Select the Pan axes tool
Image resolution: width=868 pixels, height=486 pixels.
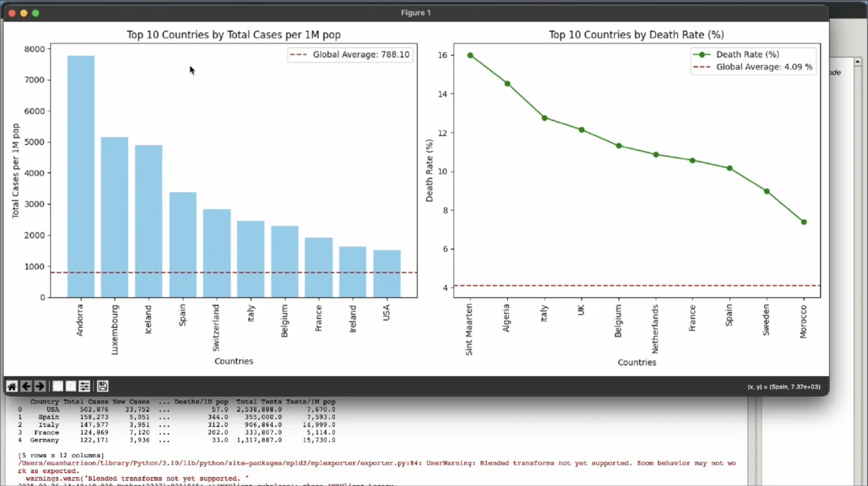(58, 386)
